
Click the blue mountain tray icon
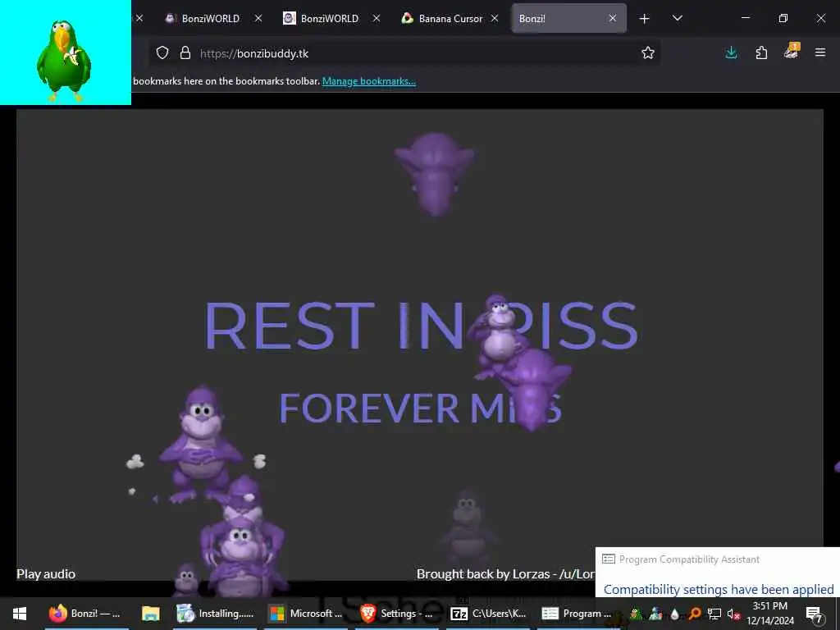point(655,614)
